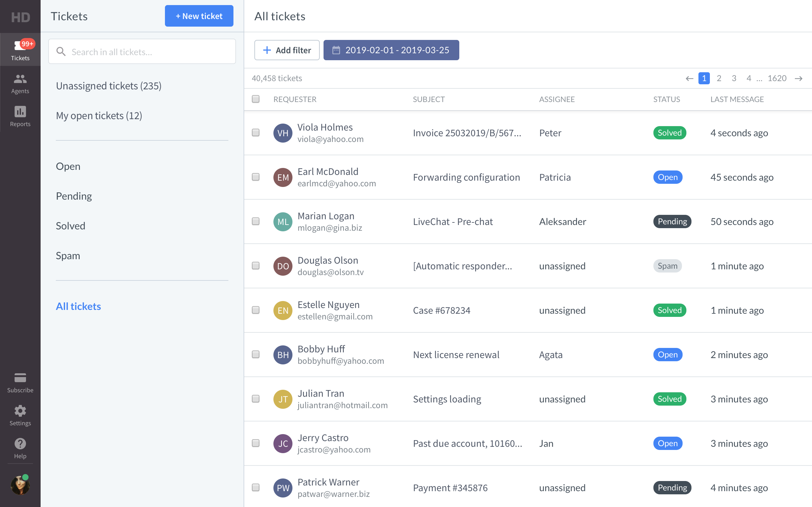Open the Reports chart icon
This screenshot has width=812, height=507.
(x=20, y=112)
